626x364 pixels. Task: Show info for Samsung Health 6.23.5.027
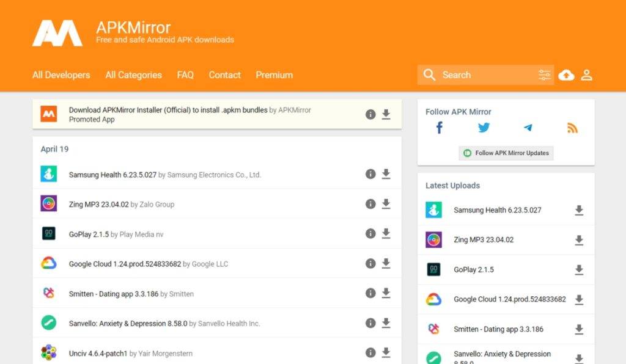tap(370, 174)
